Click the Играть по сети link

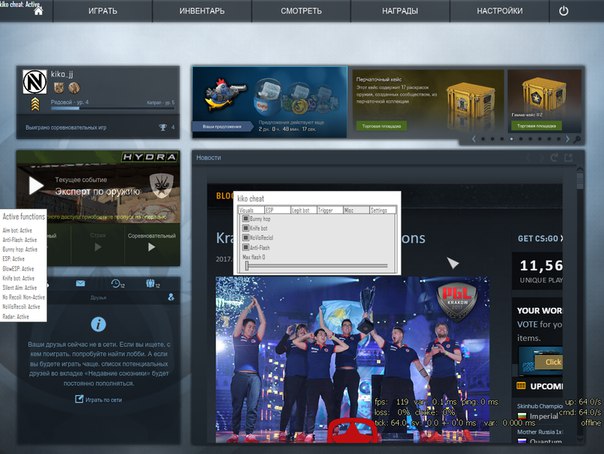(98, 399)
